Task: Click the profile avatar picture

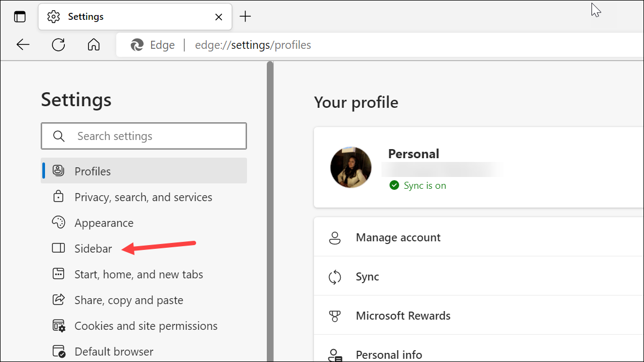Action: [x=351, y=167]
